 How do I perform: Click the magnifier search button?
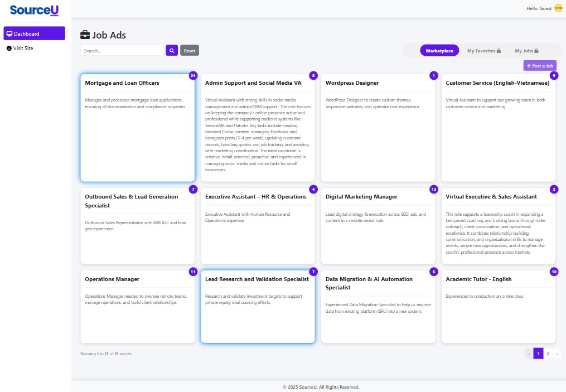pos(172,51)
